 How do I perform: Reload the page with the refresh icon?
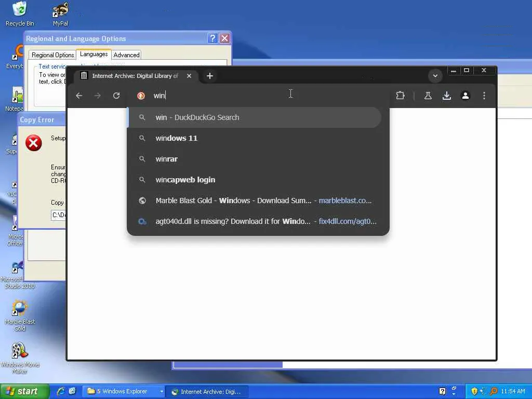point(116,96)
